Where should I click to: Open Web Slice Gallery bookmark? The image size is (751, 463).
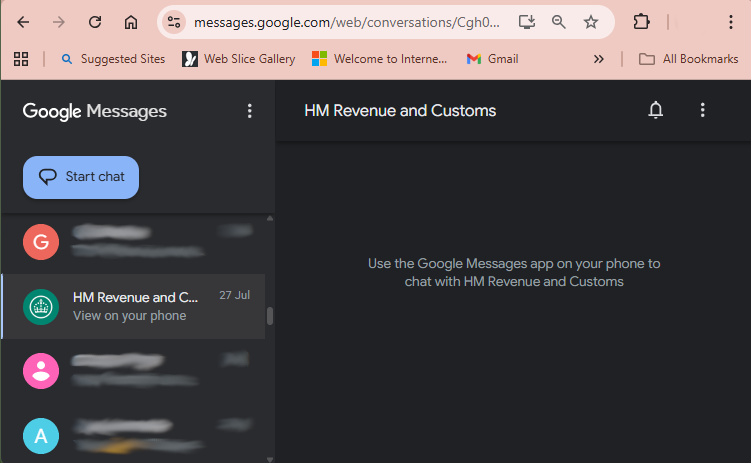[x=239, y=59]
